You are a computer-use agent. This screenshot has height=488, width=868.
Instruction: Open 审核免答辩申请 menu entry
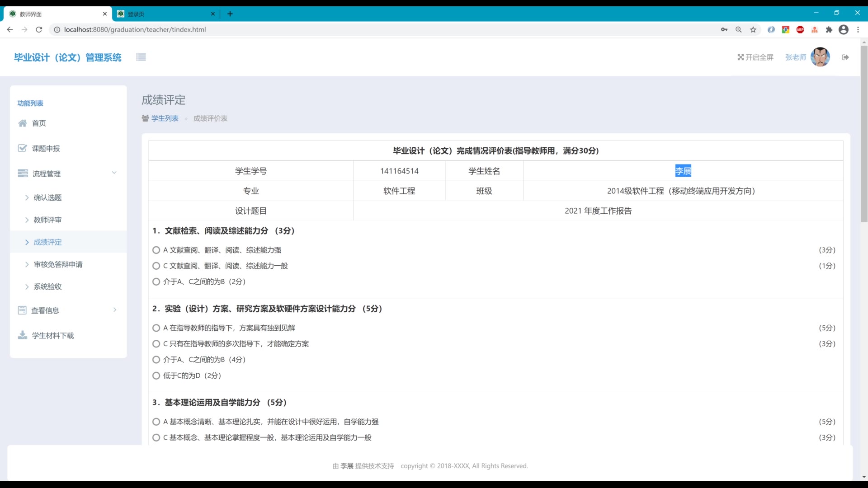[58, 264]
